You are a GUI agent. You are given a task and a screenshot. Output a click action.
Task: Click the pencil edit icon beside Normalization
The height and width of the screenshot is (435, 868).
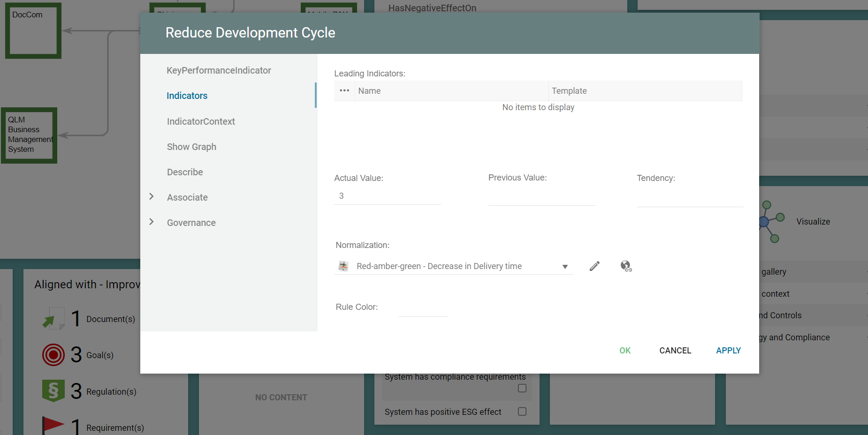[x=594, y=266]
